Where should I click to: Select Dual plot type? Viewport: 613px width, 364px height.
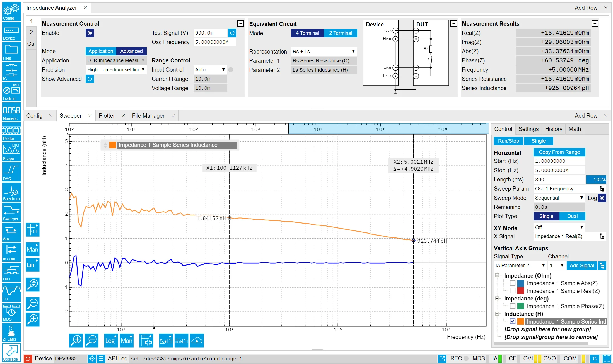(572, 216)
